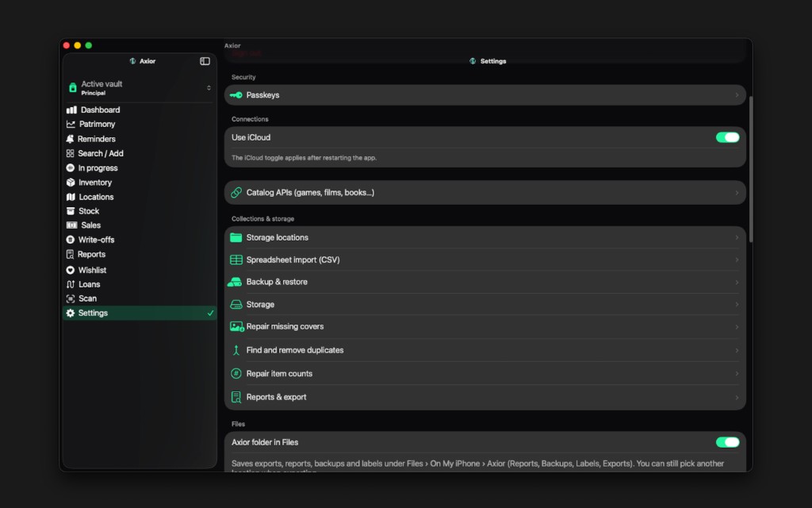Click the Reminders bell icon

pyautogui.click(x=70, y=139)
